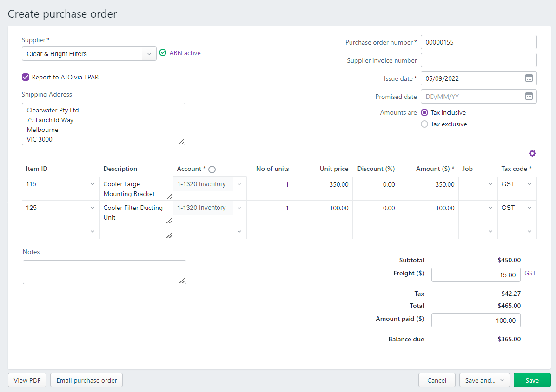Click the info icon next to Account column

(212, 169)
